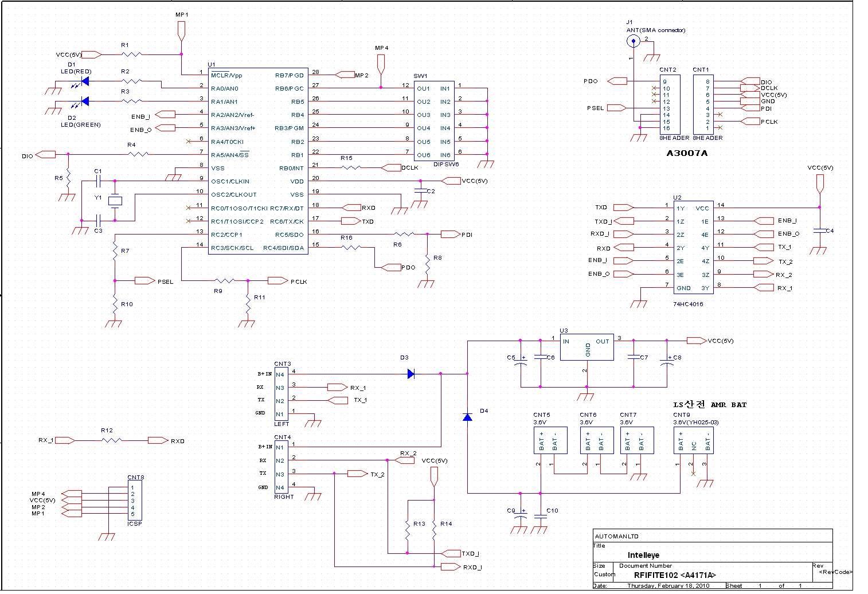
Task: Click the CNT8 ICSP connector body
Action: 135,501
